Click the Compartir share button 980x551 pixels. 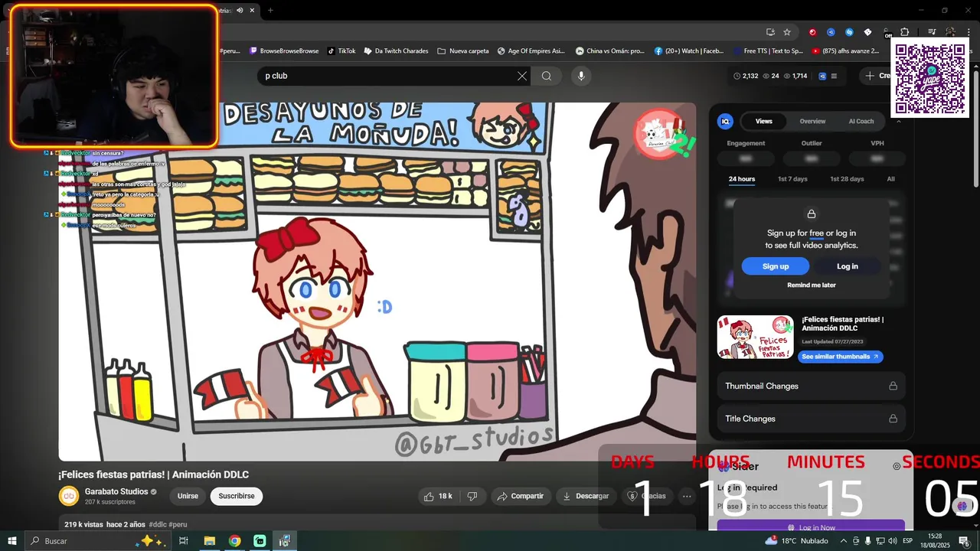(521, 496)
